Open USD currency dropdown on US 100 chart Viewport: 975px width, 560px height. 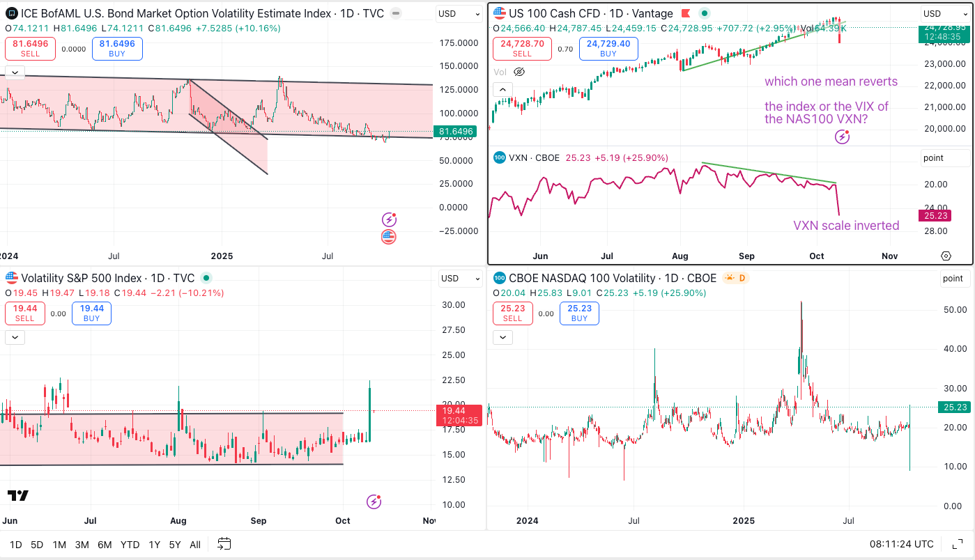[x=945, y=14]
